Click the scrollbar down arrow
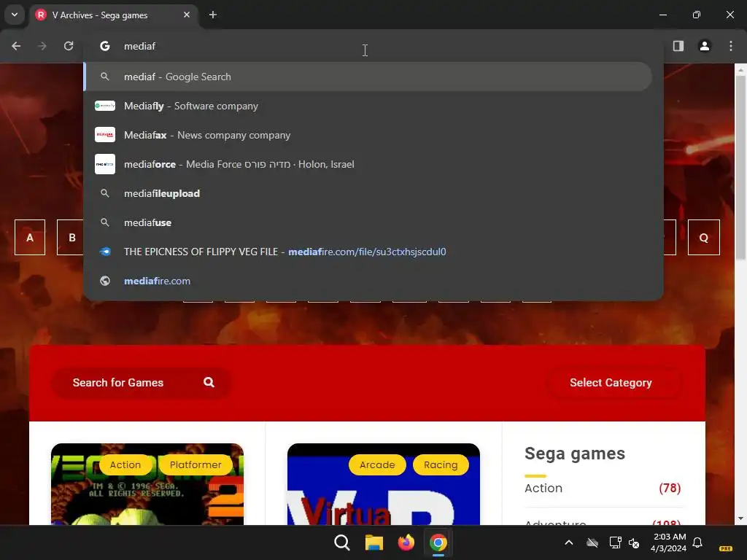This screenshot has width=747, height=560. click(740, 518)
